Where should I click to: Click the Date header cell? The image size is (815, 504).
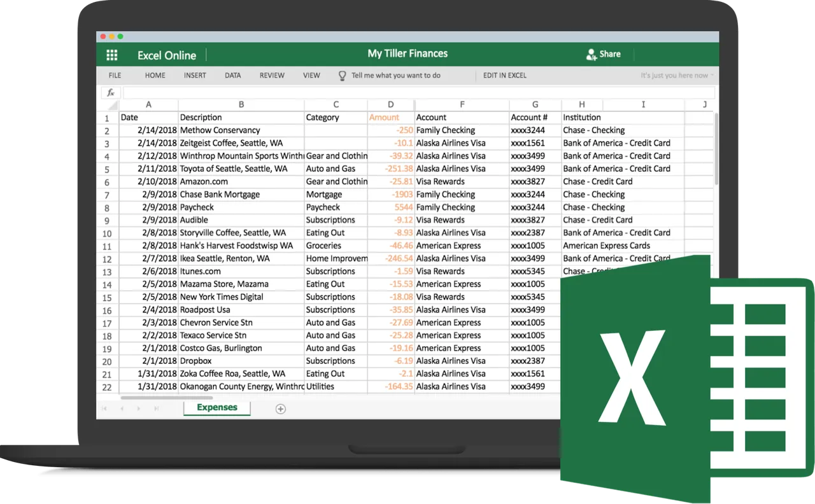click(x=148, y=117)
